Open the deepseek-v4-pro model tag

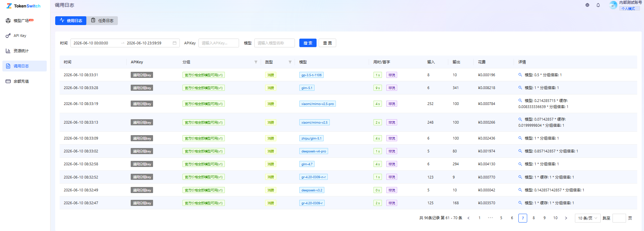pos(314,151)
